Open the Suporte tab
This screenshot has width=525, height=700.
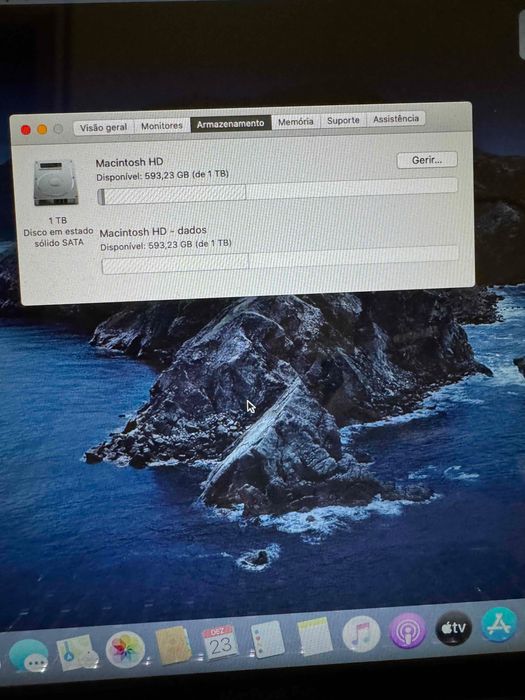click(x=343, y=120)
